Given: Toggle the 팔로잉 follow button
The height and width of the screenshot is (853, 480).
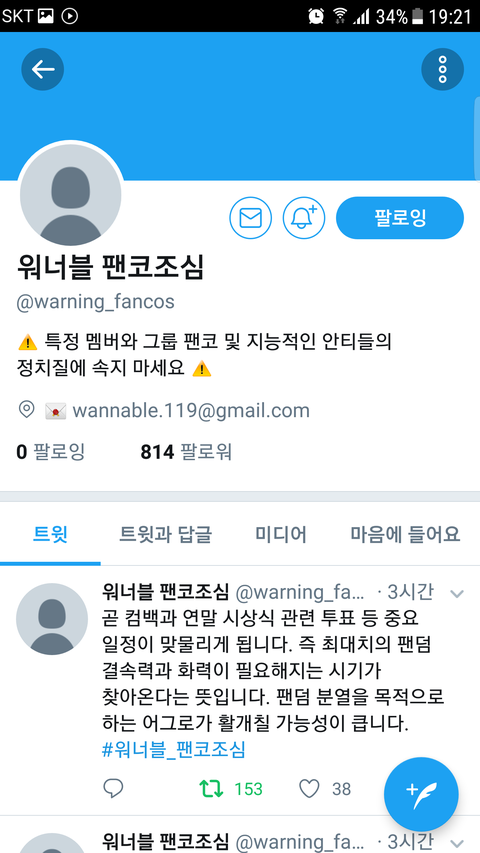Looking at the screenshot, I should tap(400, 218).
